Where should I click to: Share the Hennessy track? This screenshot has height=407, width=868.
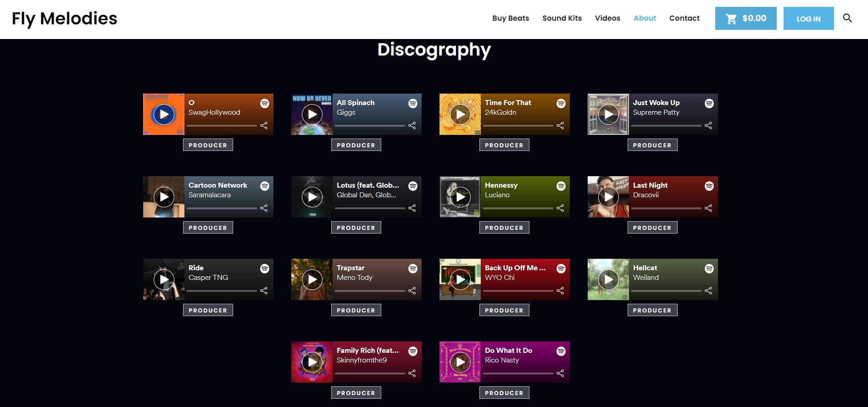pyautogui.click(x=560, y=208)
